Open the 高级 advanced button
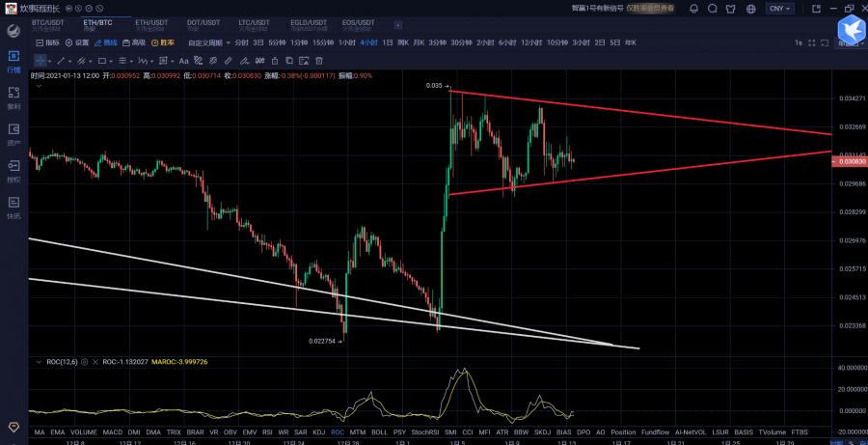Image resolution: width=868 pixels, height=445 pixels. click(134, 42)
